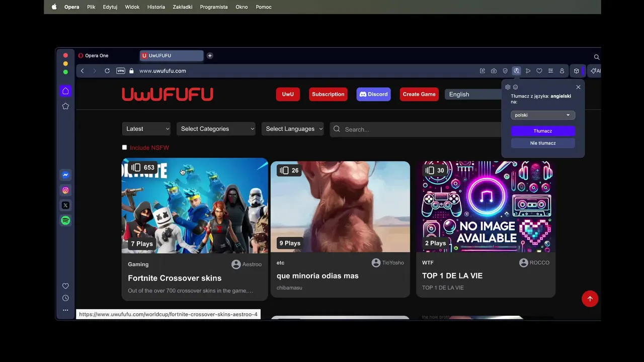Viewport: 644px width, 362px height.
Task: Open bookmarks star icon in sidebar
Action: pyautogui.click(x=65, y=106)
